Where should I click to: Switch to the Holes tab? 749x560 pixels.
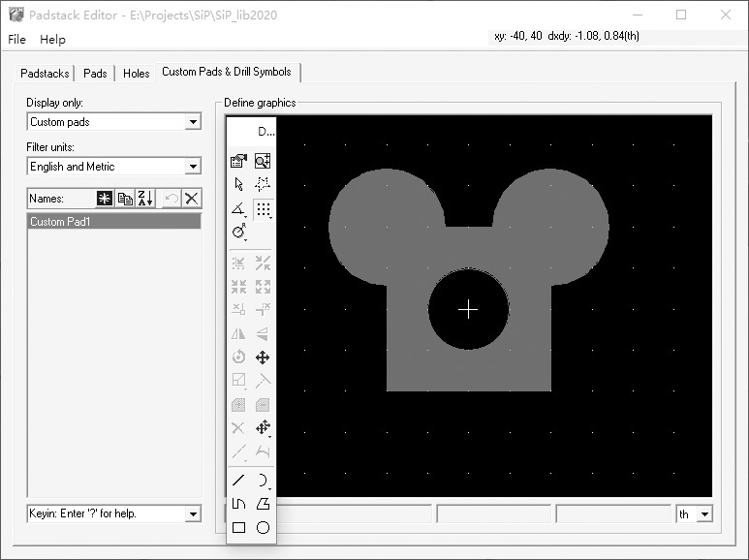pos(137,73)
